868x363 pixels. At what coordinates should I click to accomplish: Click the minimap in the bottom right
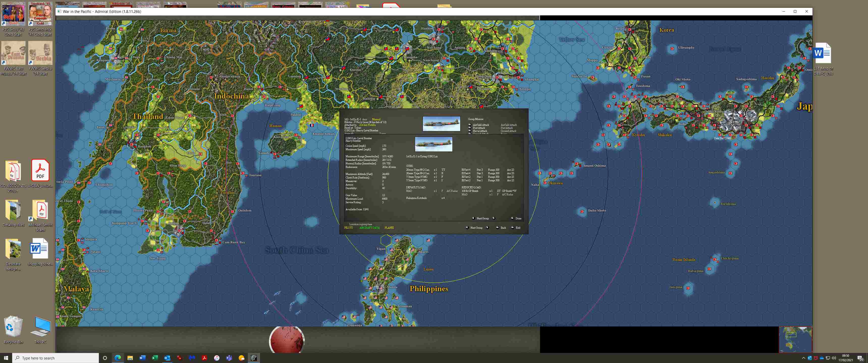point(796,339)
